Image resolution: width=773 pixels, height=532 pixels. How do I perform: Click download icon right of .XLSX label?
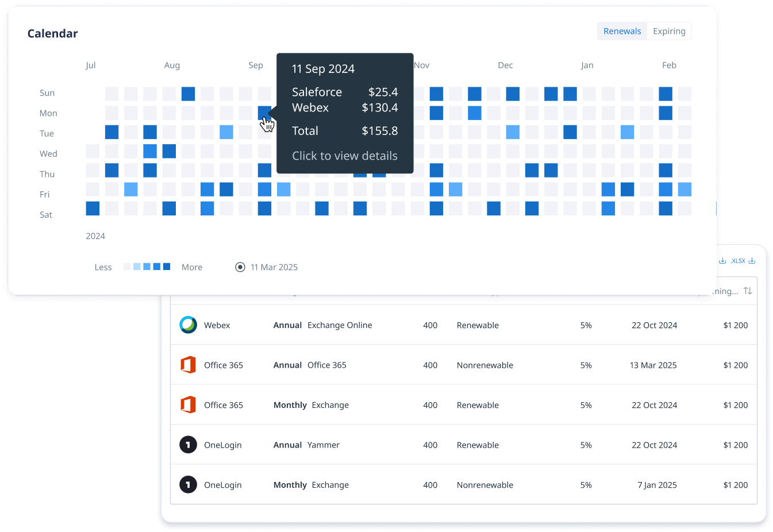pyautogui.click(x=752, y=261)
